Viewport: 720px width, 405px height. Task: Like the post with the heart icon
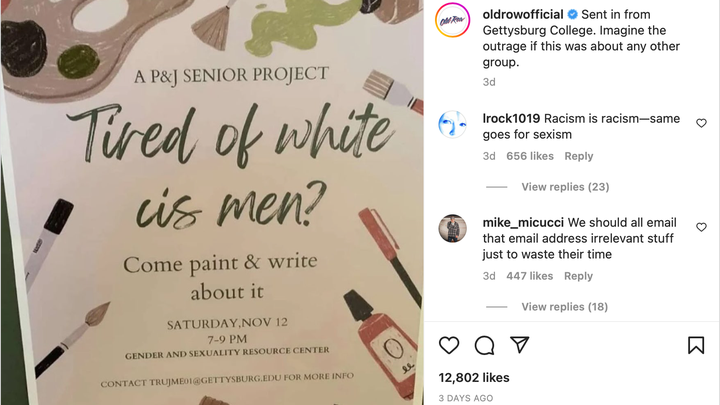click(x=449, y=345)
